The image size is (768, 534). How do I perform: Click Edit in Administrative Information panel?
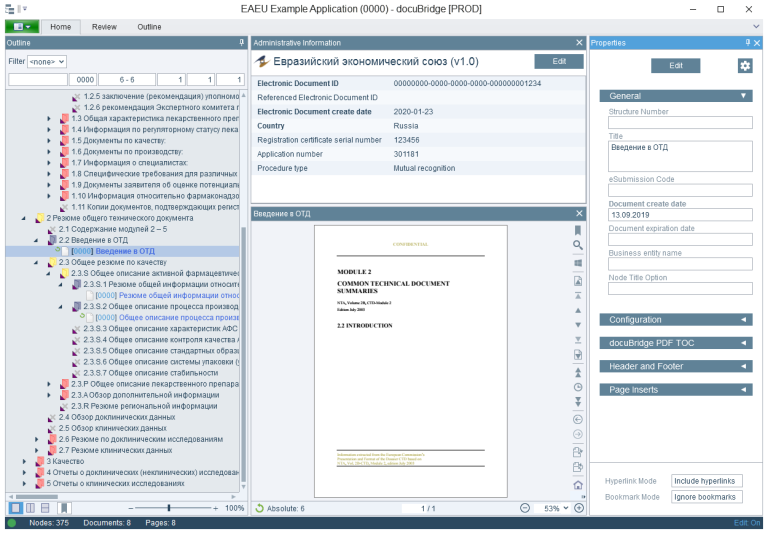click(559, 61)
